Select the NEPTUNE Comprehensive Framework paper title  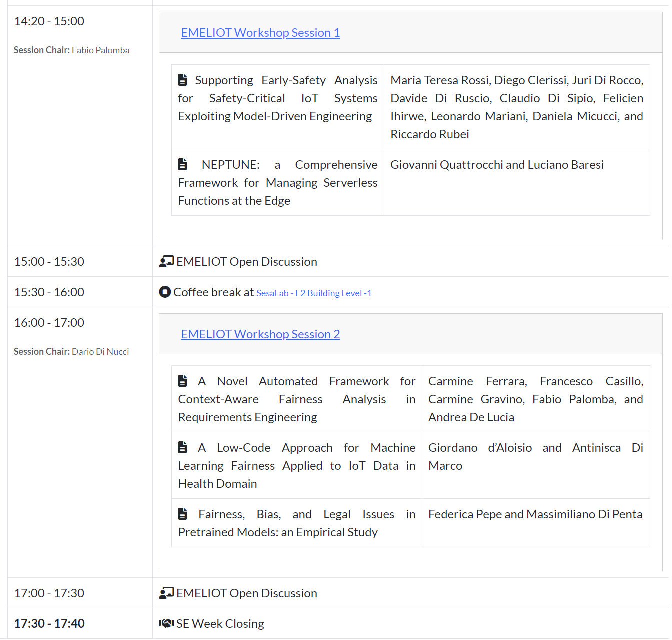[278, 183]
